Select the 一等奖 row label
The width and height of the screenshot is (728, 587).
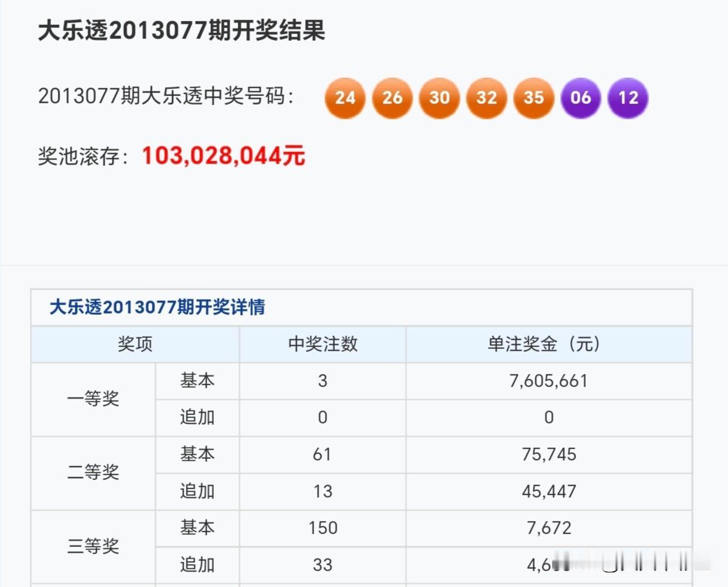(x=92, y=399)
